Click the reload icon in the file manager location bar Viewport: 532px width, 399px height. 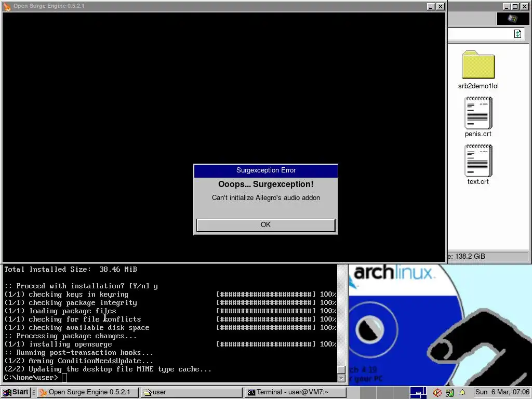click(517, 34)
